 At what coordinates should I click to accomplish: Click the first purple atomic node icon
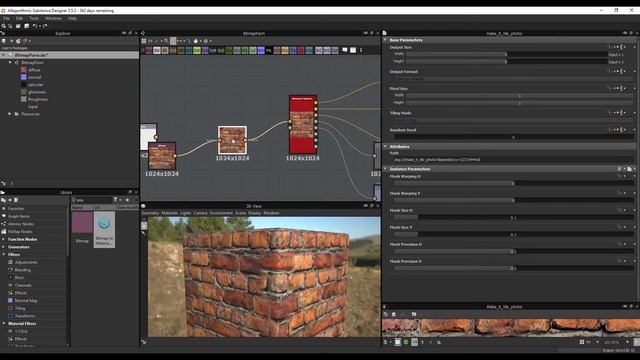pyautogui.click(x=149, y=50)
